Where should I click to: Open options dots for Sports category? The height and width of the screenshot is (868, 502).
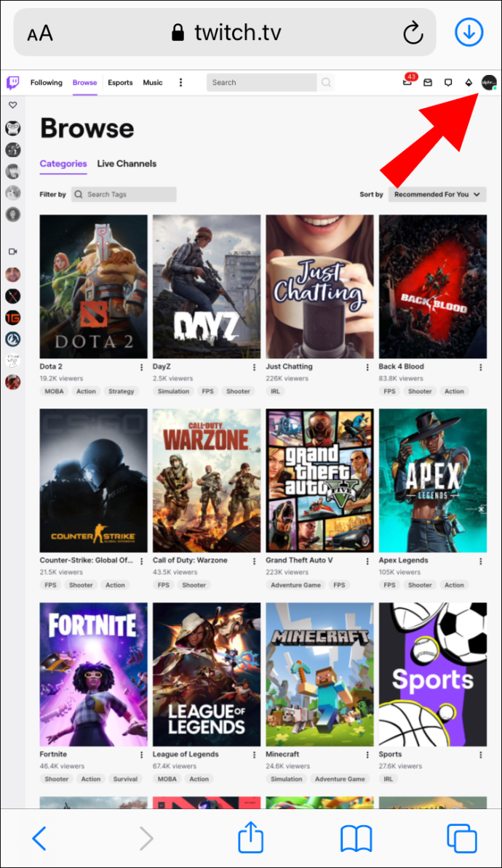(x=480, y=755)
